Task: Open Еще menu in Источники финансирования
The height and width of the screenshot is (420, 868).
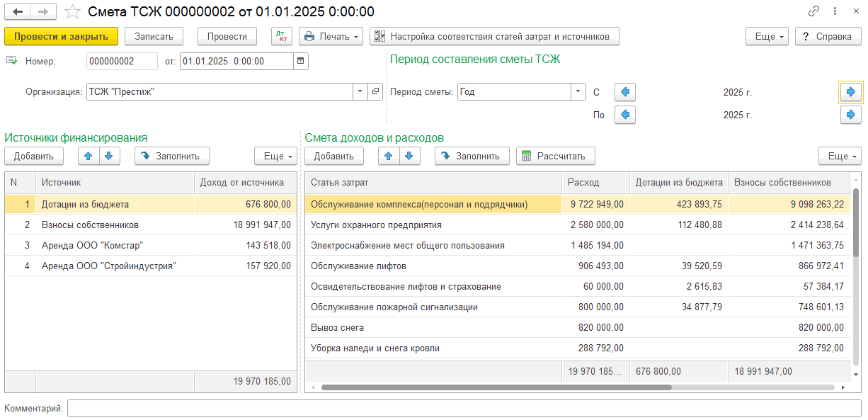Action: pos(275,156)
